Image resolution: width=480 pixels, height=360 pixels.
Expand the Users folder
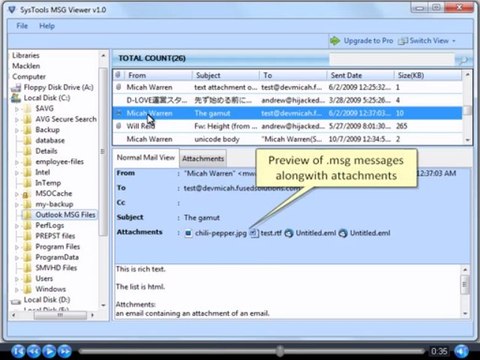tap(17, 279)
